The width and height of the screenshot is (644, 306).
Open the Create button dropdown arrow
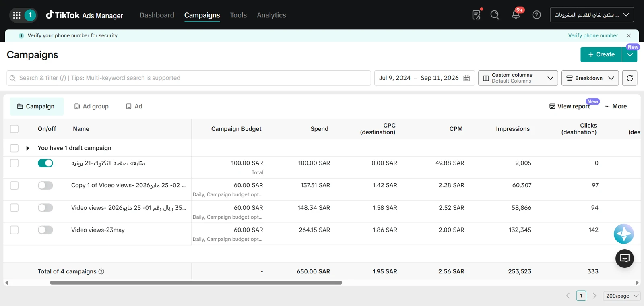click(x=630, y=54)
